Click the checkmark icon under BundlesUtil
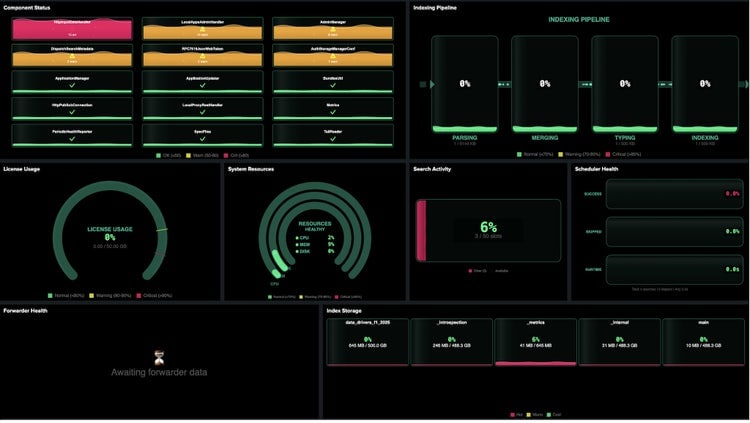 tap(333, 85)
